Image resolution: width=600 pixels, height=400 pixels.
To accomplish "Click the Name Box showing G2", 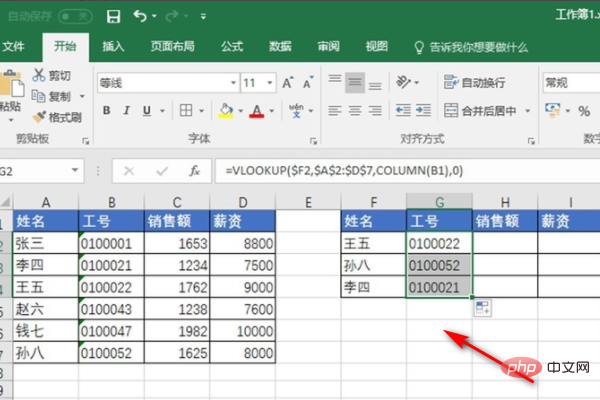I will pos(41,171).
